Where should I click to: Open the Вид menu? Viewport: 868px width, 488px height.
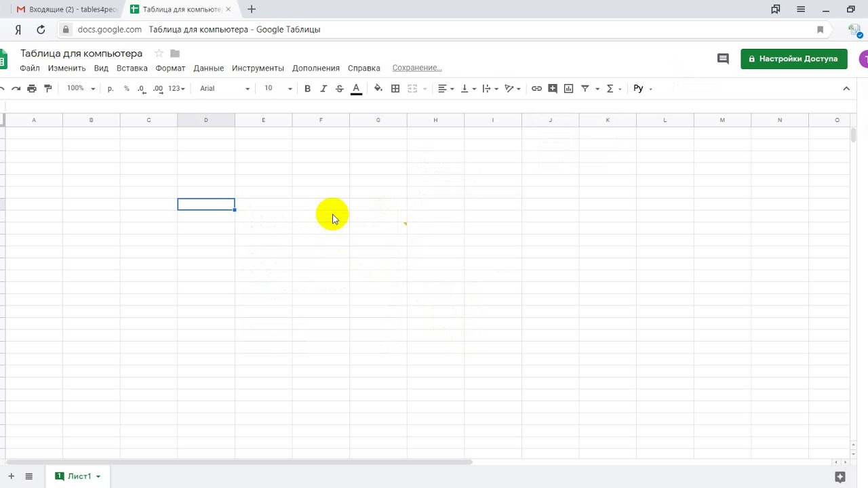(101, 68)
